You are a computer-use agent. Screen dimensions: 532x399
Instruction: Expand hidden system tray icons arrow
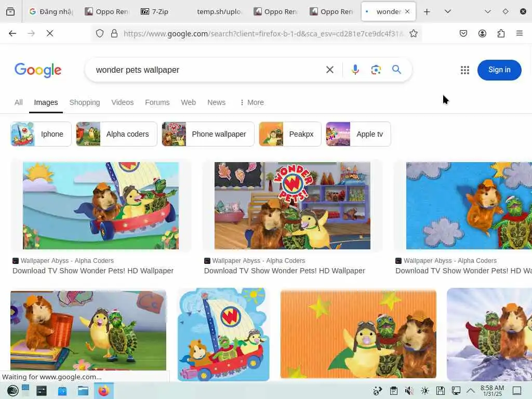pos(471,391)
